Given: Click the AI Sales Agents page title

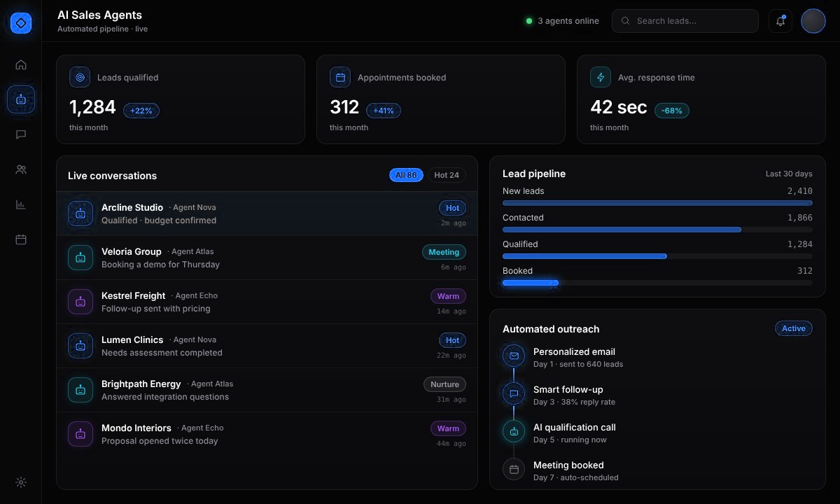Looking at the screenshot, I should [x=99, y=15].
